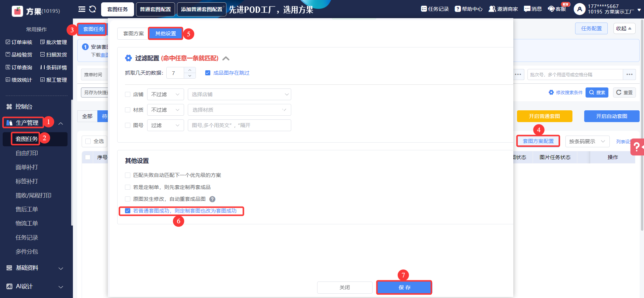This screenshot has width=644, height=298.
Task: Open 帮助中心 question mark icon
Action: (x=458, y=9)
